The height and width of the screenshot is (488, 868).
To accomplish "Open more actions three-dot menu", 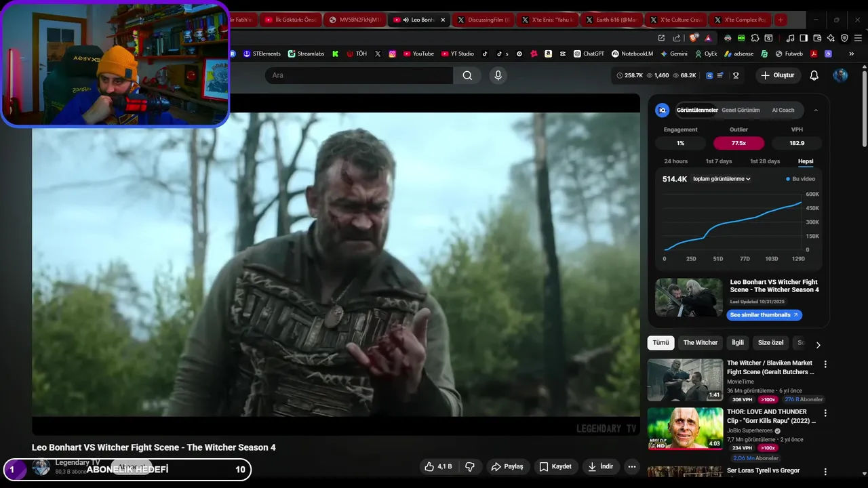I will (x=632, y=466).
